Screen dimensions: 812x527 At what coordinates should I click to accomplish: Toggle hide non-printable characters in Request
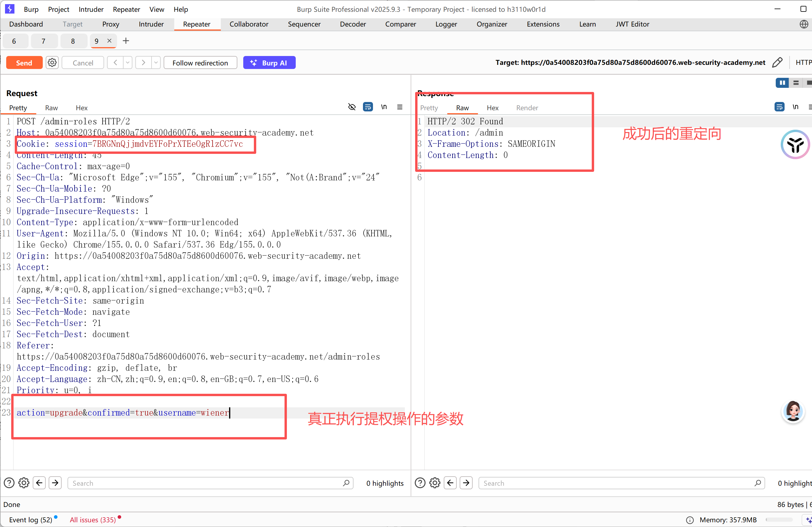tap(352, 107)
